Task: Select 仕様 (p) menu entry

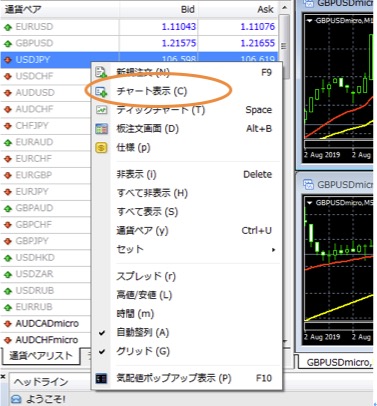Action: pos(187,147)
